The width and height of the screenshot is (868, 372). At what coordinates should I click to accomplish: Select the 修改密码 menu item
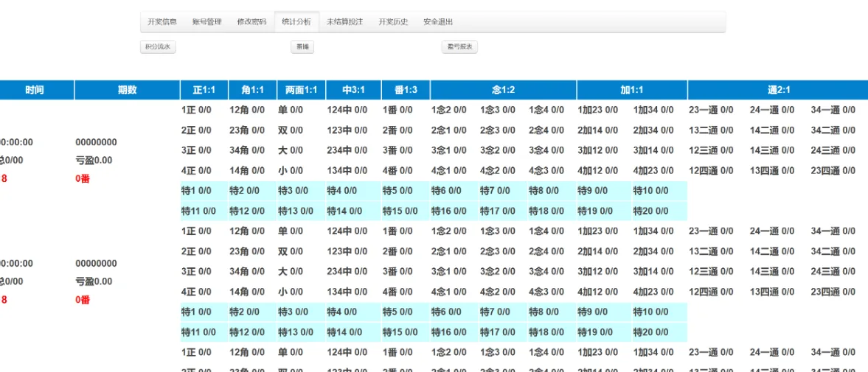(x=251, y=22)
